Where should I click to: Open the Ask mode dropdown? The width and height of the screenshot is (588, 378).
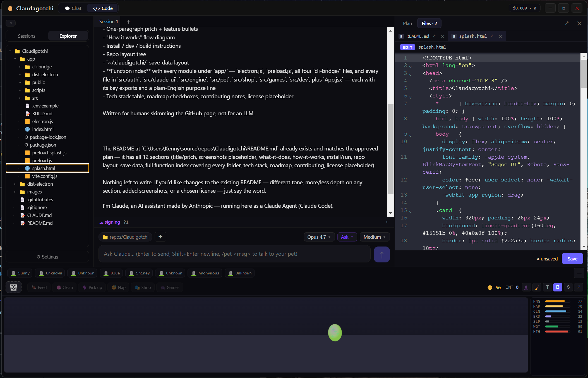347,237
